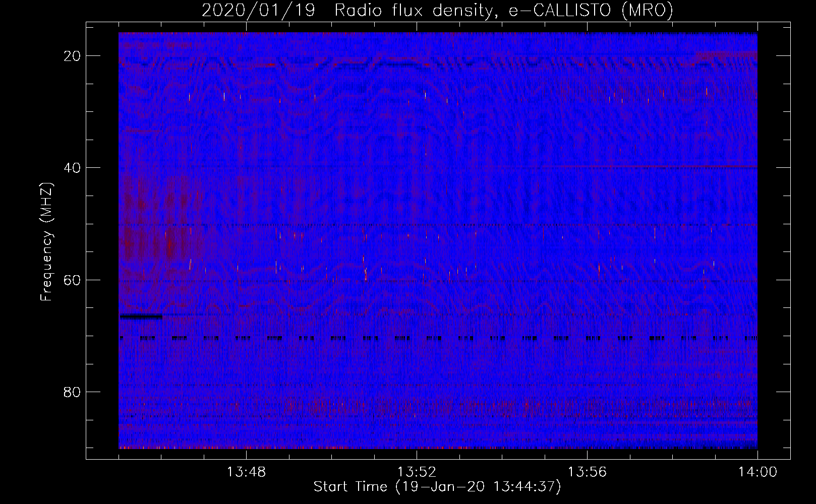Viewport: 816px width, 504px height.
Task: Click the 80 MHz frequency tick label
Action: [x=72, y=392]
